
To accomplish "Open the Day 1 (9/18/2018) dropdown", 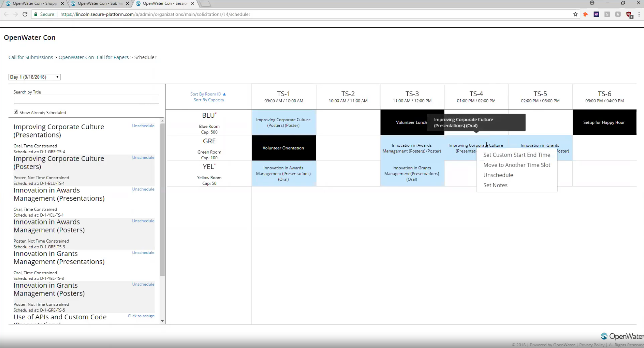I will click(35, 77).
